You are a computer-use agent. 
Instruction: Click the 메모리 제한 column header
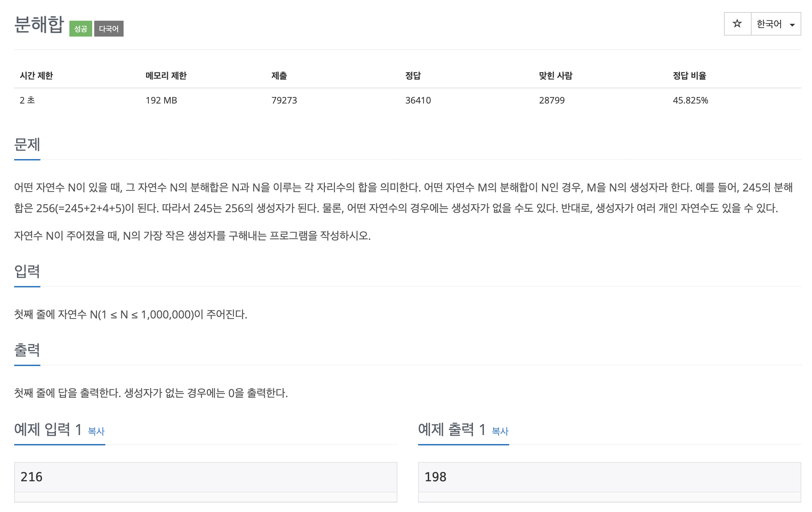click(x=166, y=76)
